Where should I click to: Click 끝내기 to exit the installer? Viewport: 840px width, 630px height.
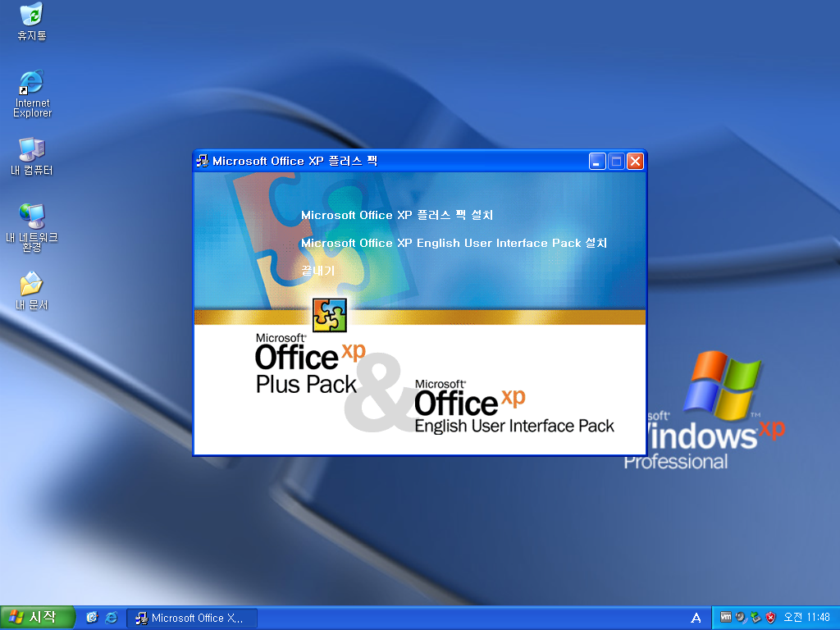(317, 271)
